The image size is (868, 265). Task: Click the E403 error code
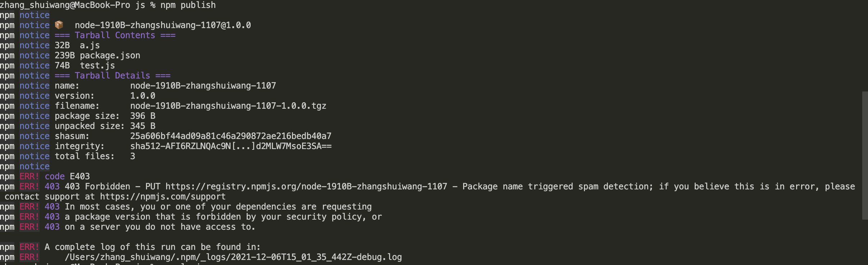point(80,176)
